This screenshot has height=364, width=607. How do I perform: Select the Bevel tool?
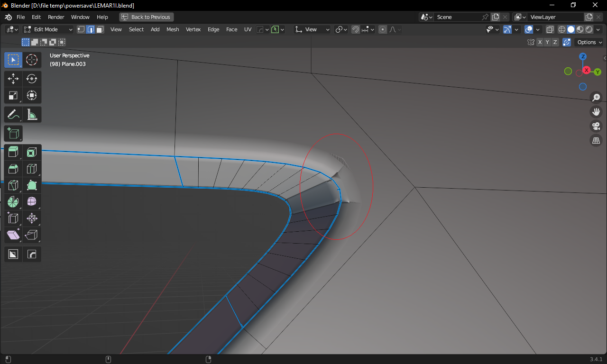click(13, 169)
